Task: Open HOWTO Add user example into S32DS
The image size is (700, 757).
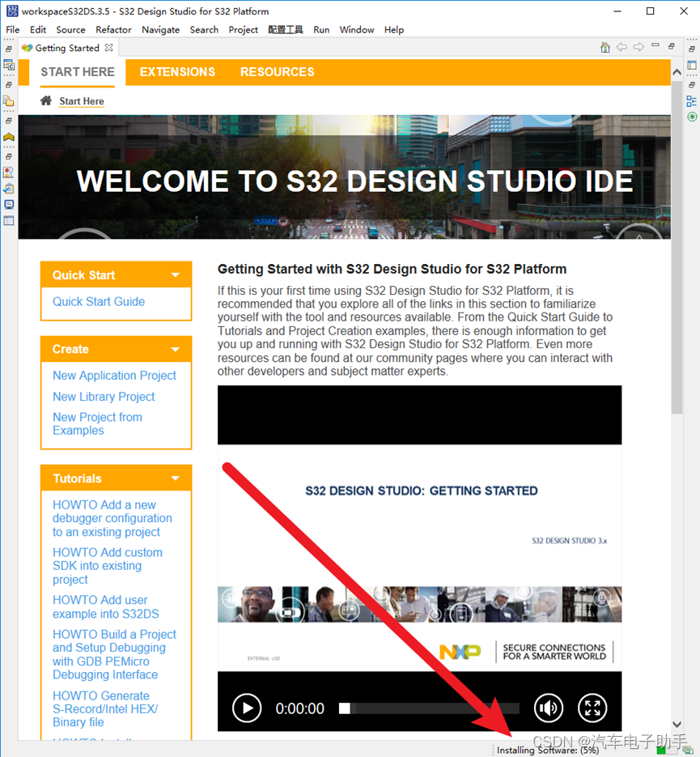Action: [106, 606]
